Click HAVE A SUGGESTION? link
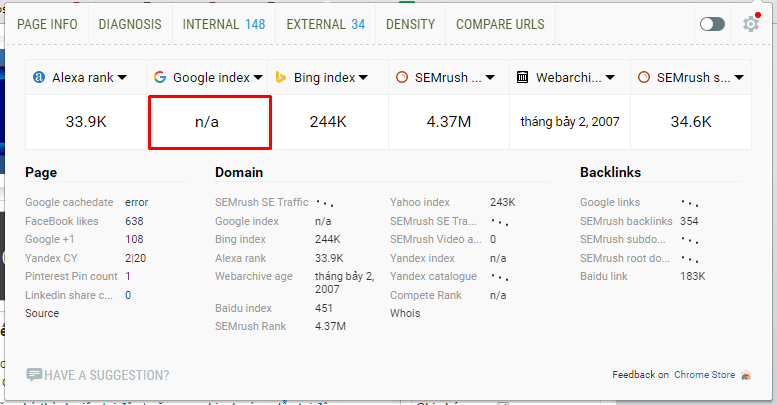This screenshot has width=777, height=405. click(x=107, y=375)
